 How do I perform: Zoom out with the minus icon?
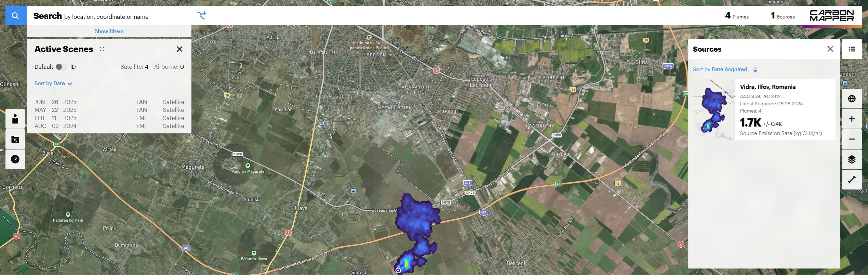pyautogui.click(x=852, y=139)
